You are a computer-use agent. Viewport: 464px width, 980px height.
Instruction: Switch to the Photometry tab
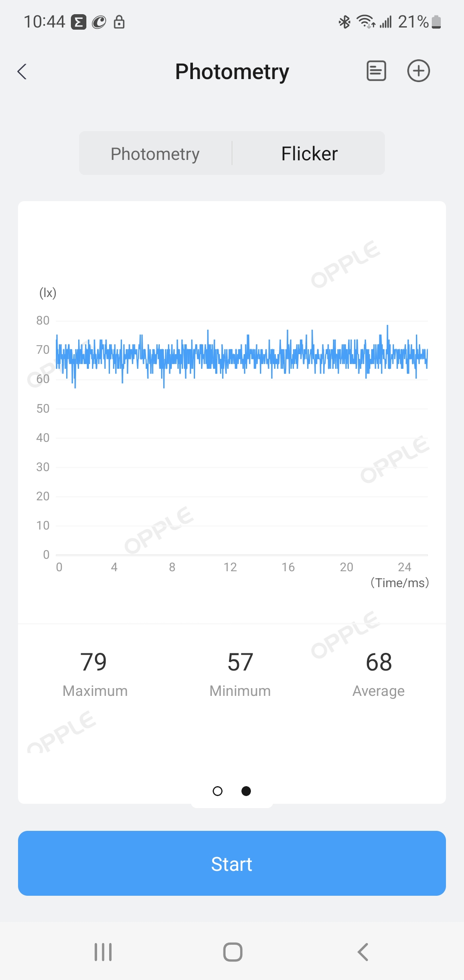pyautogui.click(x=155, y=154)
